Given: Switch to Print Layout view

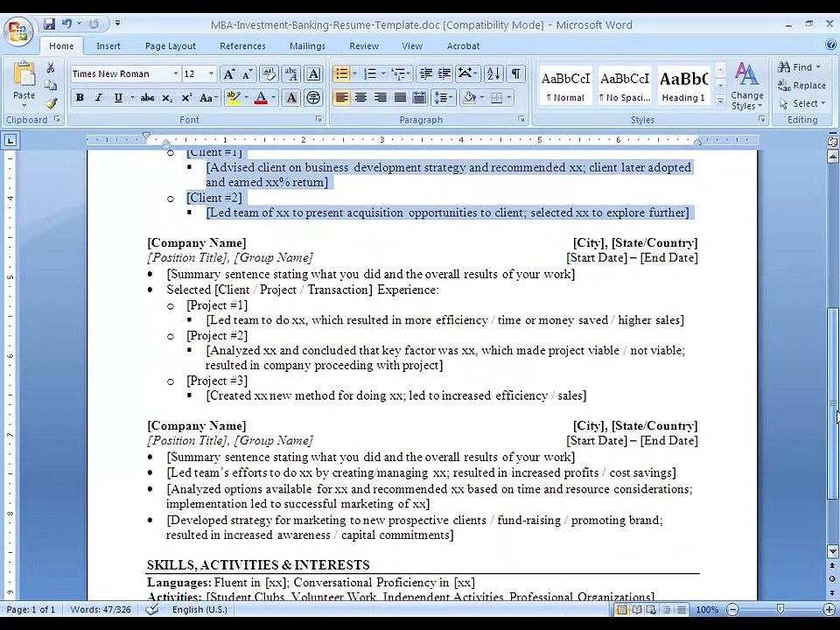Looking at the screenshot, I should pyautogui.click(x=622, y=610).
